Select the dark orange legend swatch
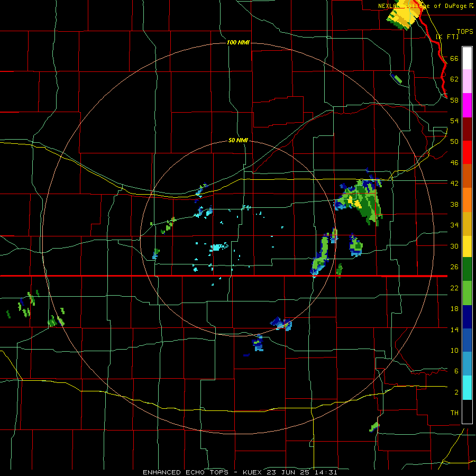 pyautogui.click(x=467, y=176)
